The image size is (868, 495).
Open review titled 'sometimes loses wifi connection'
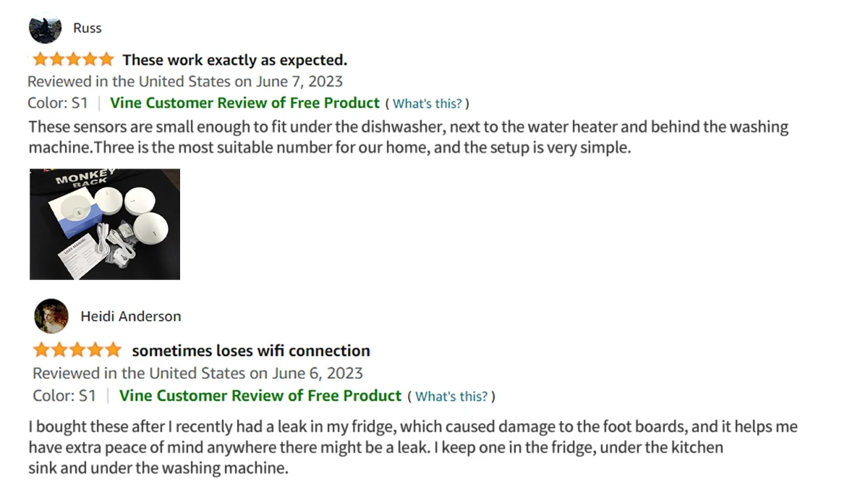[x=251, y=351]
